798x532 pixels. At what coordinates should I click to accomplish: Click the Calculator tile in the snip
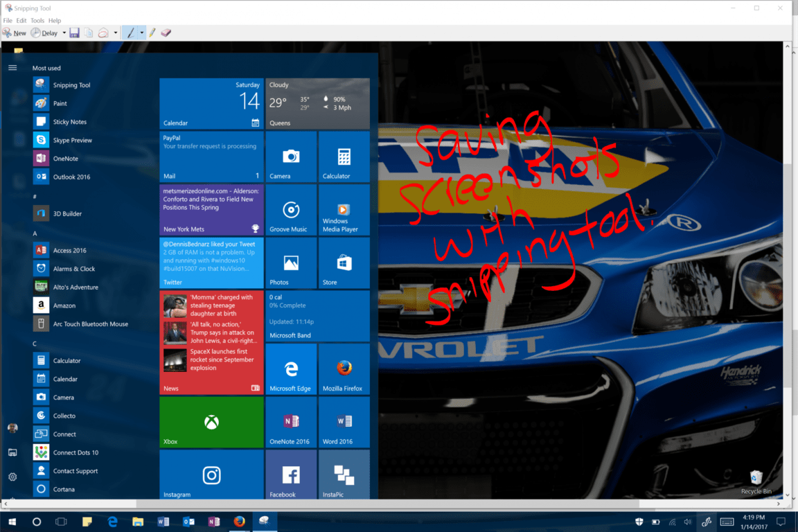(x=344, y=157)
